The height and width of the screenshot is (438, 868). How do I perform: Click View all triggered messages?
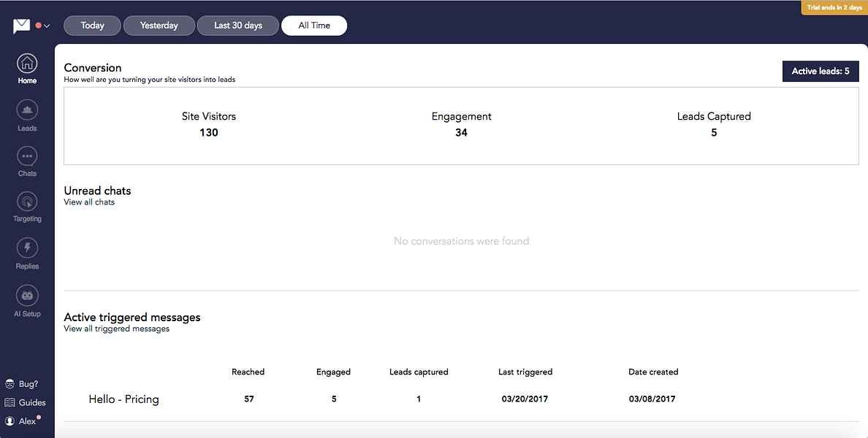pos(116,328)
